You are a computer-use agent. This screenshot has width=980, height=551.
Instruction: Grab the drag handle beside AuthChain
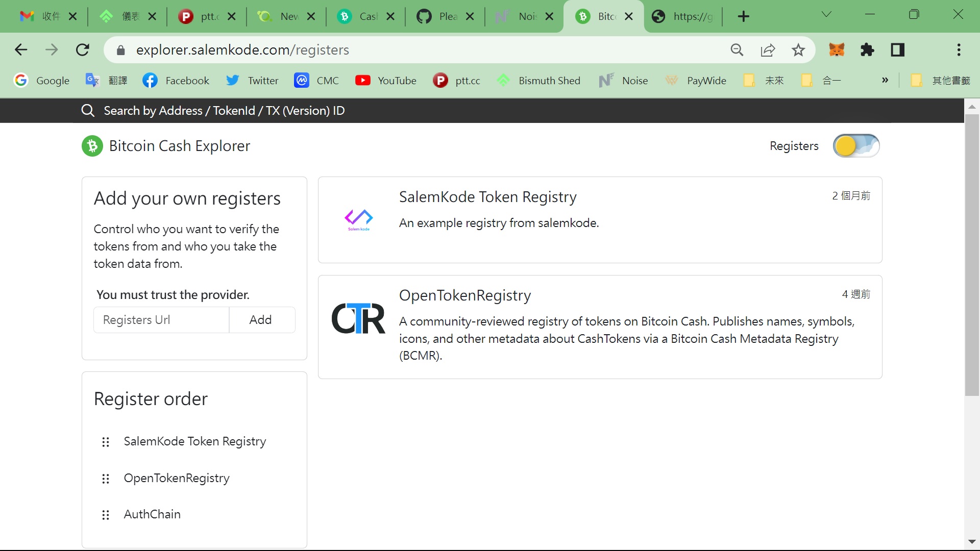[106, 515]
